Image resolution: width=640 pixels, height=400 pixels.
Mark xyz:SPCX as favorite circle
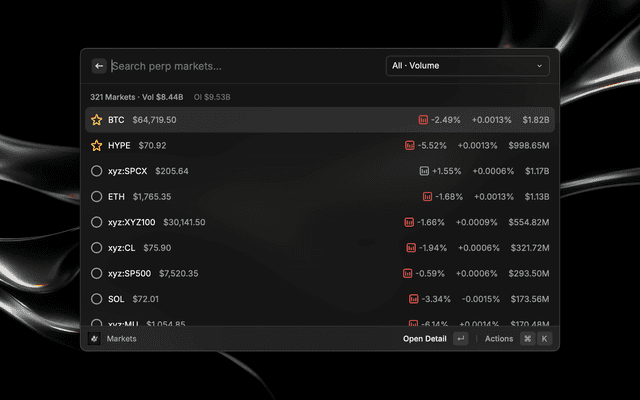click(x=97, y=171)
